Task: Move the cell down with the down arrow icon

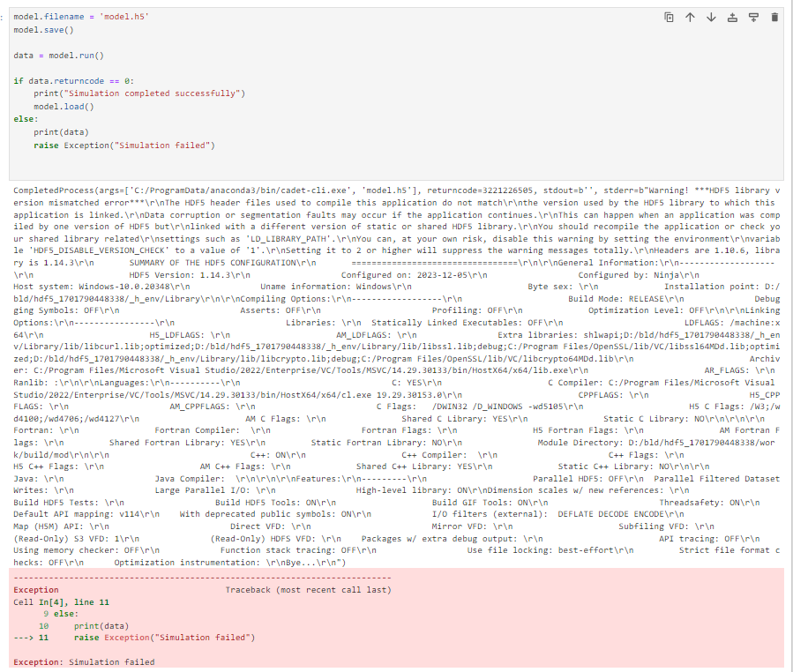Action: (x=711, y=17)
